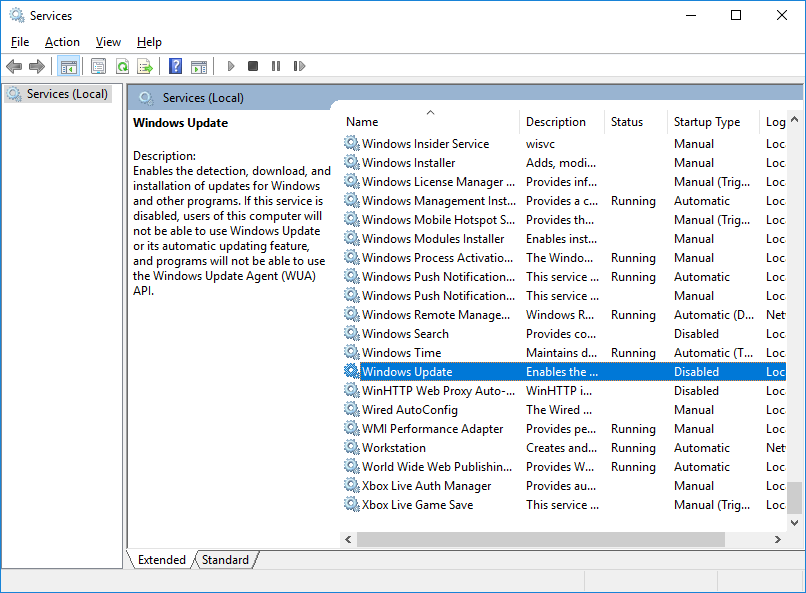Click gear icon of Windows Search
Image resolution: width=806 pixels, height=593 pixels.
352,333
